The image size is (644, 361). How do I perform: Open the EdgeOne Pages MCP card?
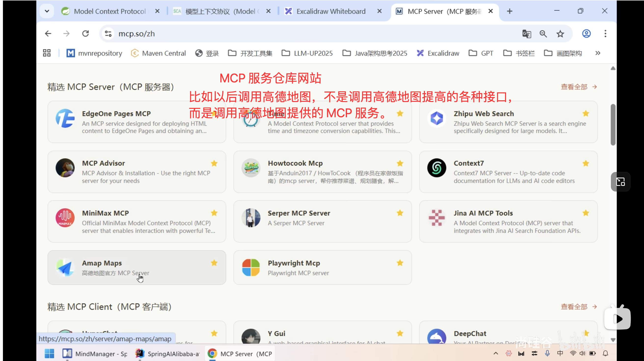pyautogui.click(x=137, y=122)
